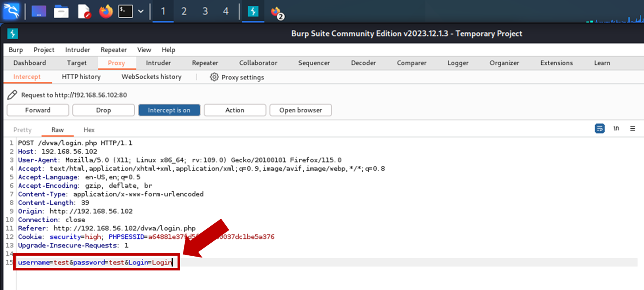This screenshot has width=644, height=290.
Task: Forward the intercepted request
Action: pos(38,110)
